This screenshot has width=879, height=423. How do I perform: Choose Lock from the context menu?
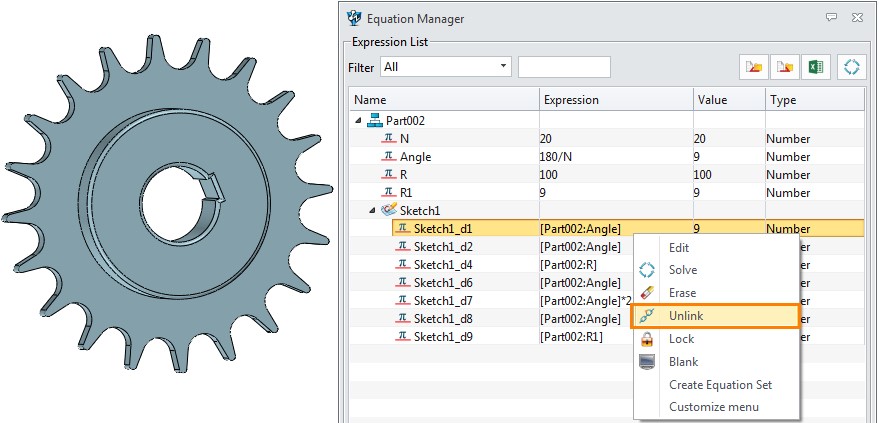coord(716,339)
